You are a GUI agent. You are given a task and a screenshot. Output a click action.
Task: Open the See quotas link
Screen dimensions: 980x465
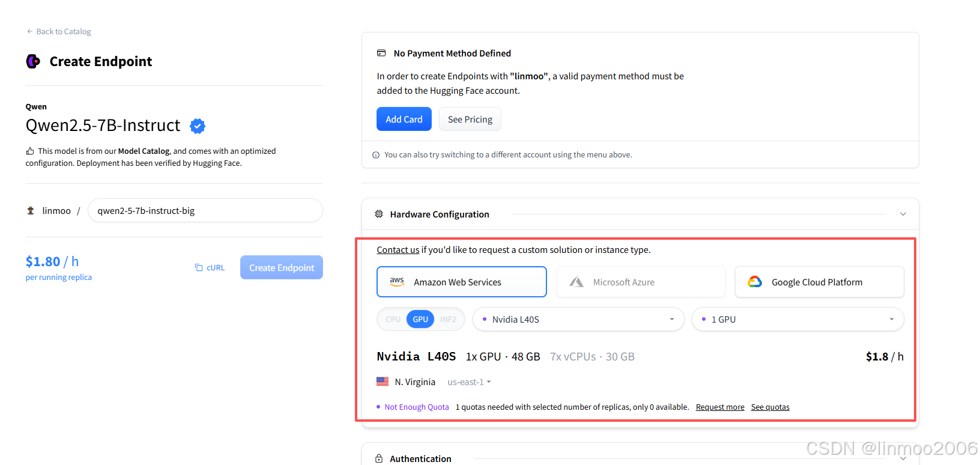pyautogui.click(x=770, y=407)
